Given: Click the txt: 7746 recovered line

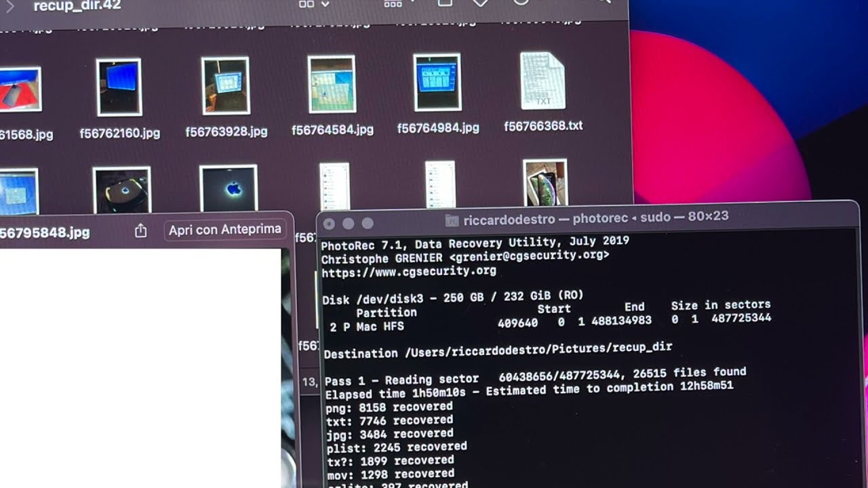Looking at the screenshot, I should (389, 421).
